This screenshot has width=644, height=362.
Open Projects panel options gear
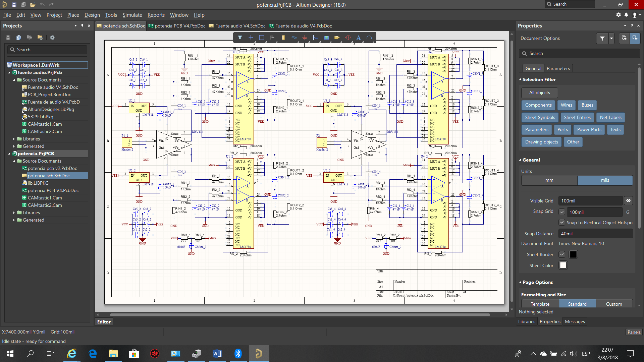click(x=52, y=38)
